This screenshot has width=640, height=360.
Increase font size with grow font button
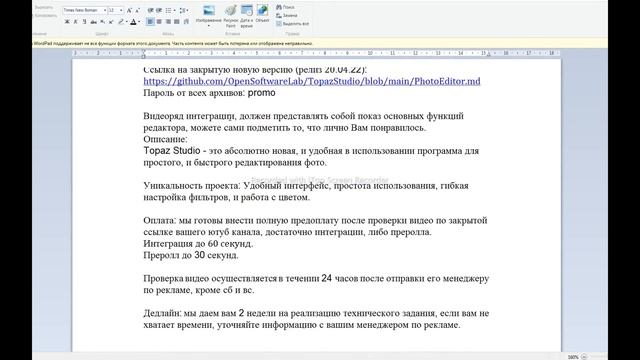click(129, 10)
